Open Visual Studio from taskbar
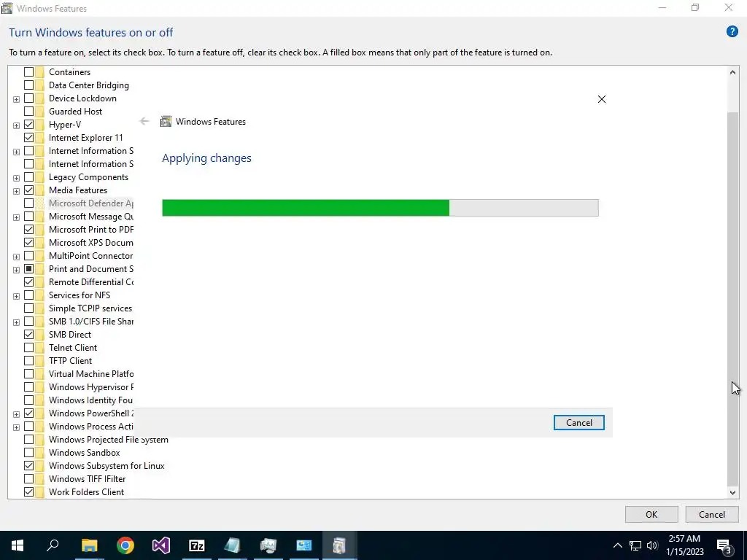 pyautogui.click(x=161, y=545)
